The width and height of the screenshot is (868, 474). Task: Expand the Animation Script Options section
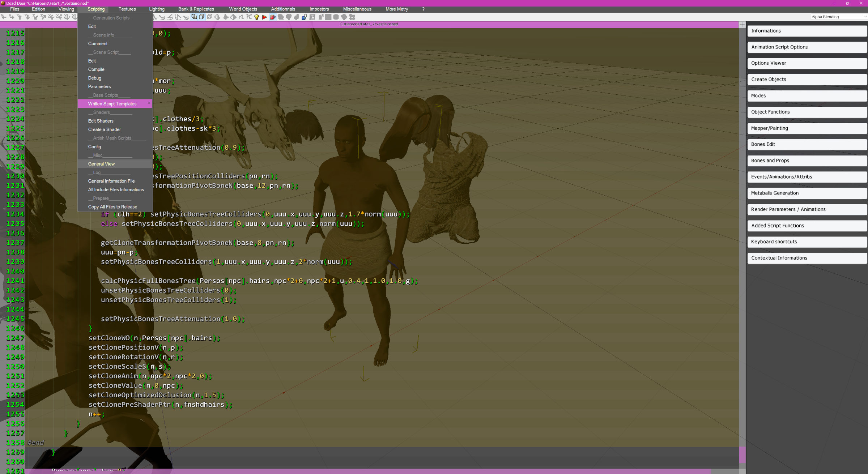coord(807,47)
